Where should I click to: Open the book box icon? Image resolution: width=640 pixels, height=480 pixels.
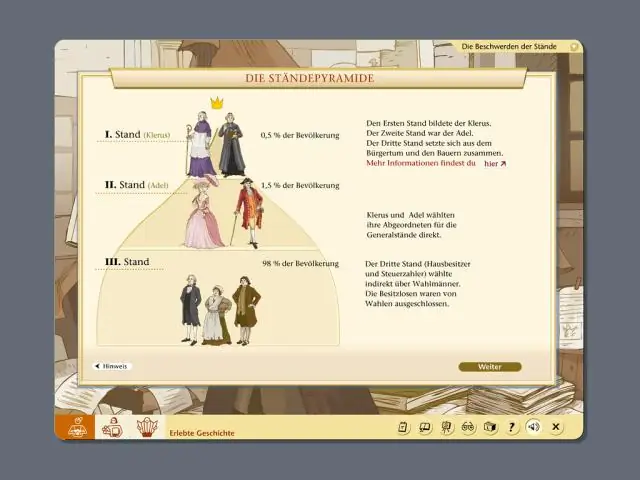490,427
